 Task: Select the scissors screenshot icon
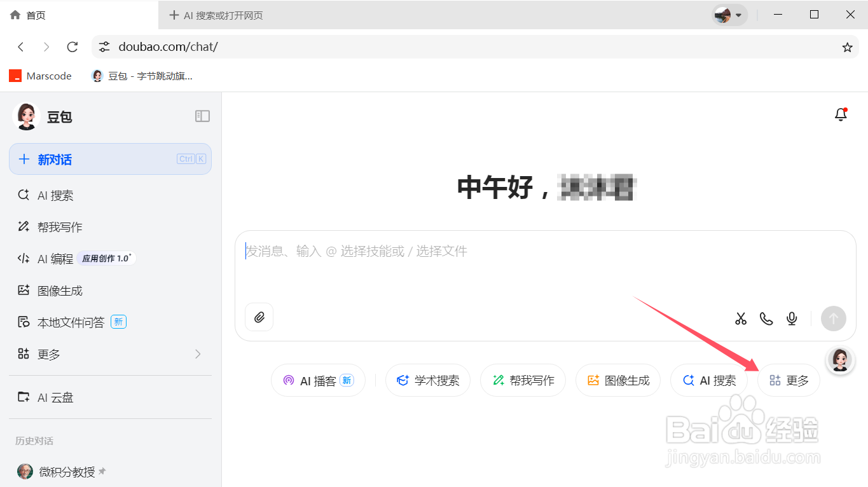coord(741,319)
